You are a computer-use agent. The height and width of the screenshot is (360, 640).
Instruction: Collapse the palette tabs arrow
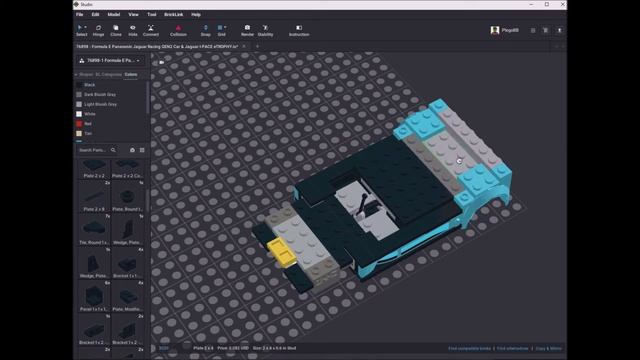click(x=76, y=75)
